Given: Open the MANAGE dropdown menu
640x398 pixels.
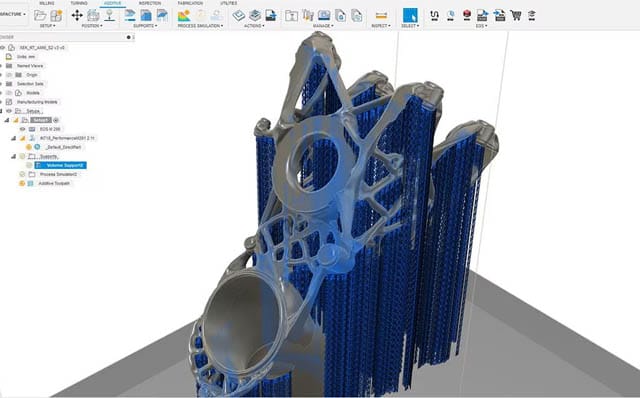Looking at the screenshot, I should point(323,26).
